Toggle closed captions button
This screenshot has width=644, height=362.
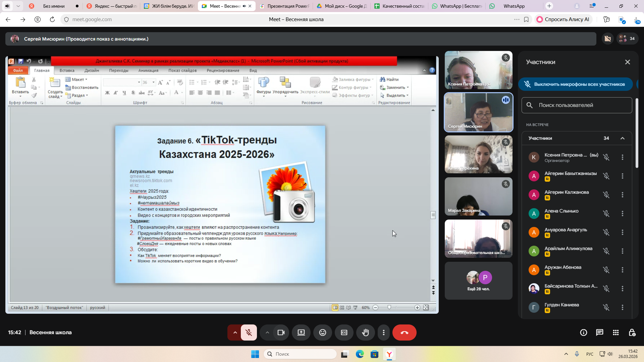[x=344, y=333]
